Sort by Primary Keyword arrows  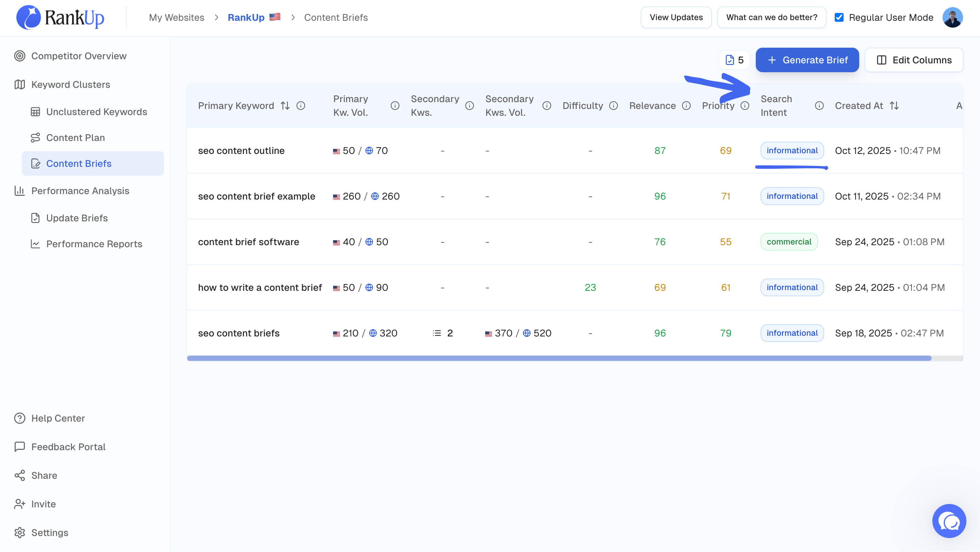pos(285,106)
